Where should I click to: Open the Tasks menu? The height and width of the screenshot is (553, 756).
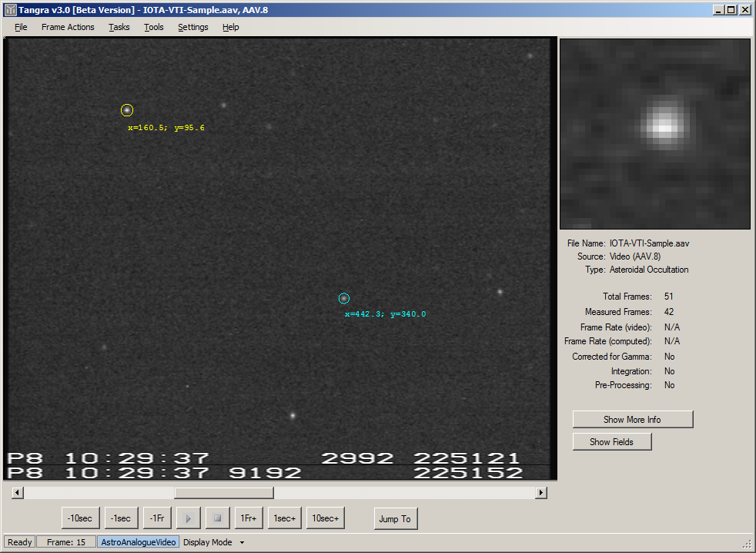[119, 27]
